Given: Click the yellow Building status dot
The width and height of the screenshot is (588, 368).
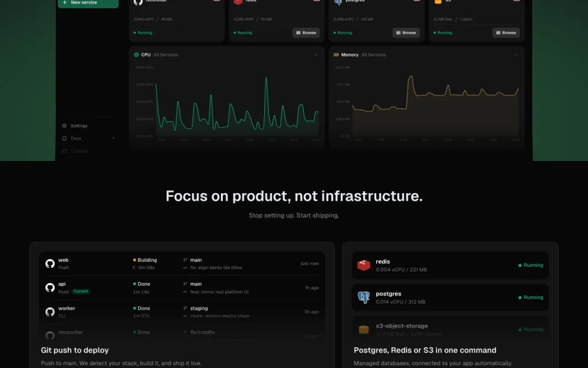Looking at the screenshot, I should [x=134, y=260].
